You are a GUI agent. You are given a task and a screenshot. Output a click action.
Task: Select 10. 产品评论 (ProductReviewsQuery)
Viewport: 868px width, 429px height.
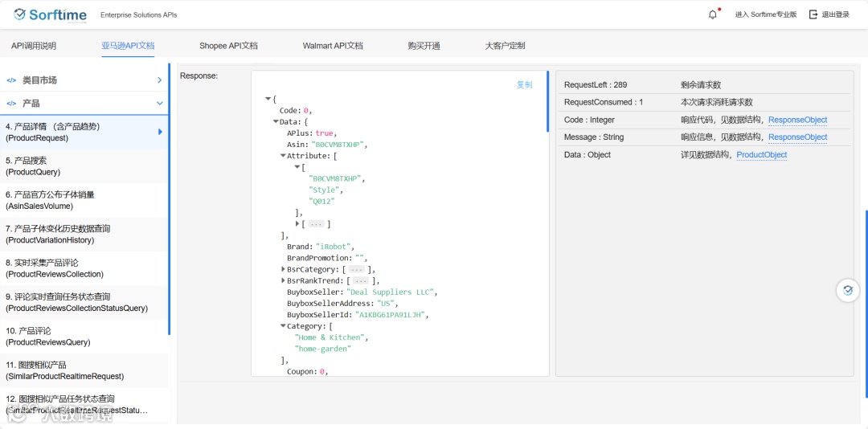[84, 337]
